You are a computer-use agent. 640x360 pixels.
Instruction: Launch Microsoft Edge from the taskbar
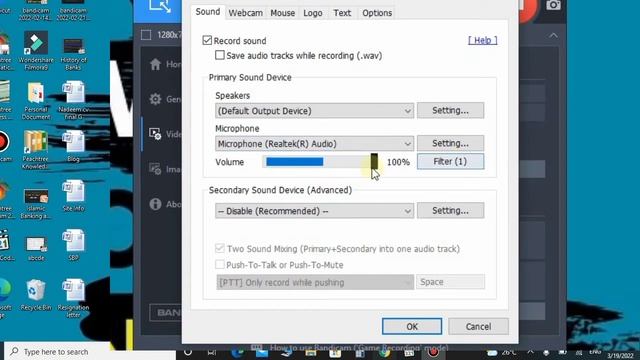(237, 352)
